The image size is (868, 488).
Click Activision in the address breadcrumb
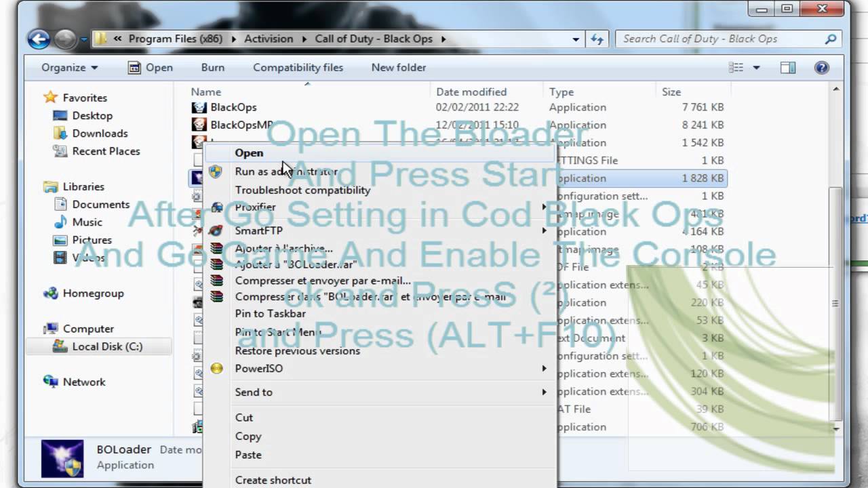pyautogui.click(x=269, y=39)
